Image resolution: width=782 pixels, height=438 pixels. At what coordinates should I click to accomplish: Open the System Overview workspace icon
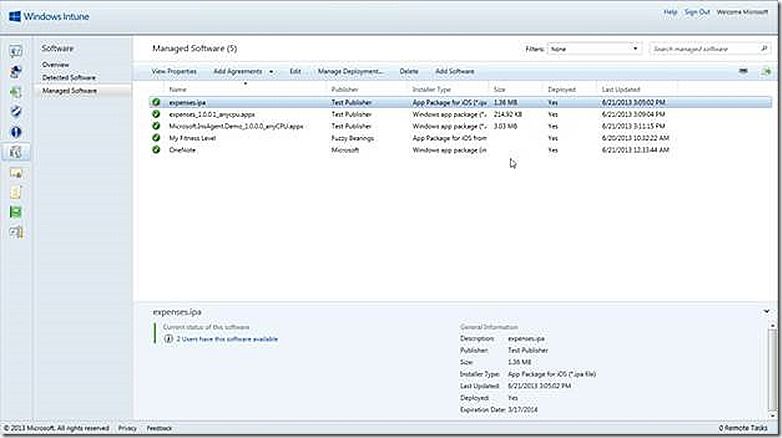pyautogui.click(x=16, y=51)
